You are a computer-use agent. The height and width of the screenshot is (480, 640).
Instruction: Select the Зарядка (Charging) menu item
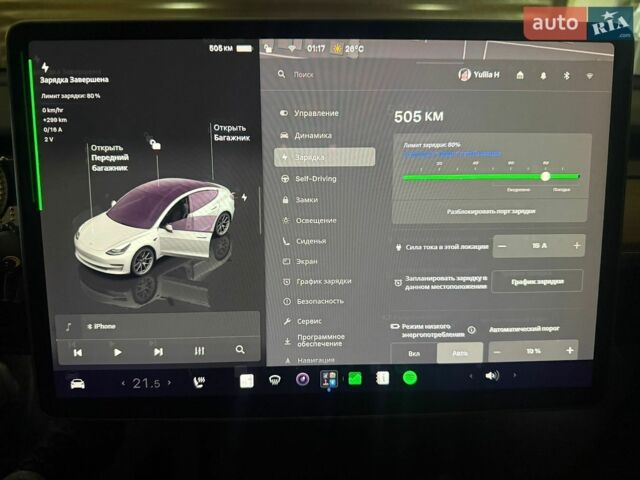(324, 157)
